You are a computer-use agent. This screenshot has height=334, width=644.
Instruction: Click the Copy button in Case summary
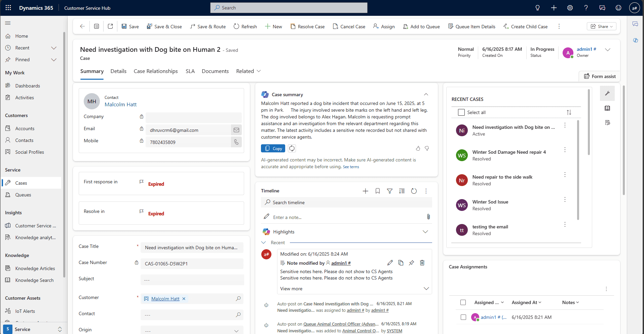pyautogui.click(x=273, y=148)
